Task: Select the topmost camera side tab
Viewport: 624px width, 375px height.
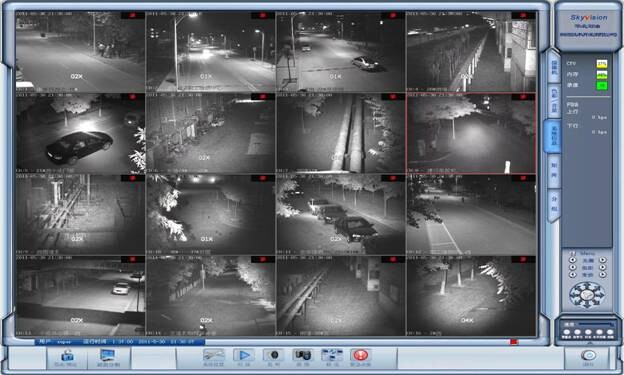Action: [x=554, y=67]
